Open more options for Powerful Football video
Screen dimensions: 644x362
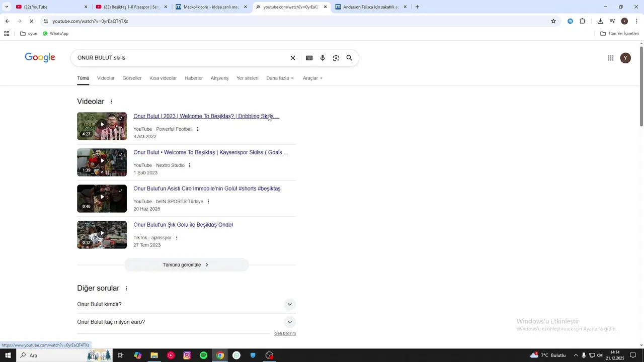tap(197, 129)
